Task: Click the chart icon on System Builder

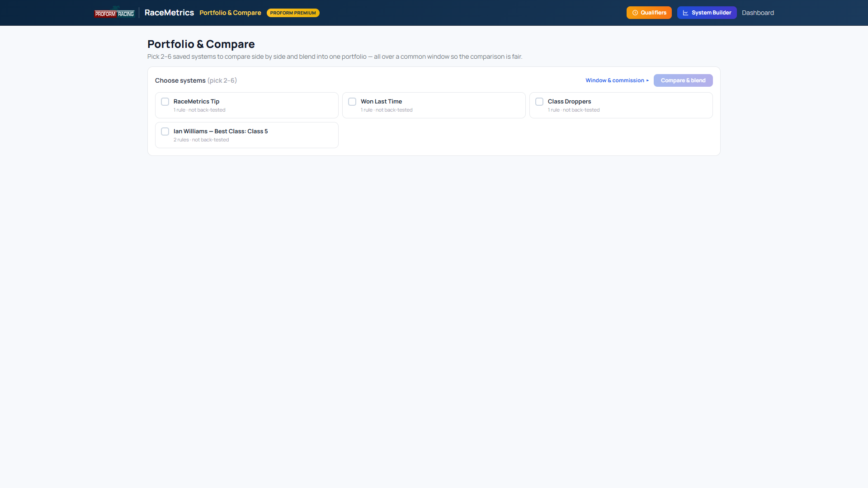Action: pyautogui.click(x=685, y=13)
